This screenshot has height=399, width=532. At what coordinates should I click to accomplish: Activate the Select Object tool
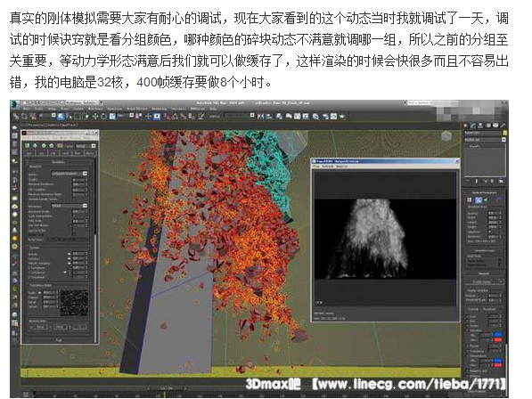(61, 117)
